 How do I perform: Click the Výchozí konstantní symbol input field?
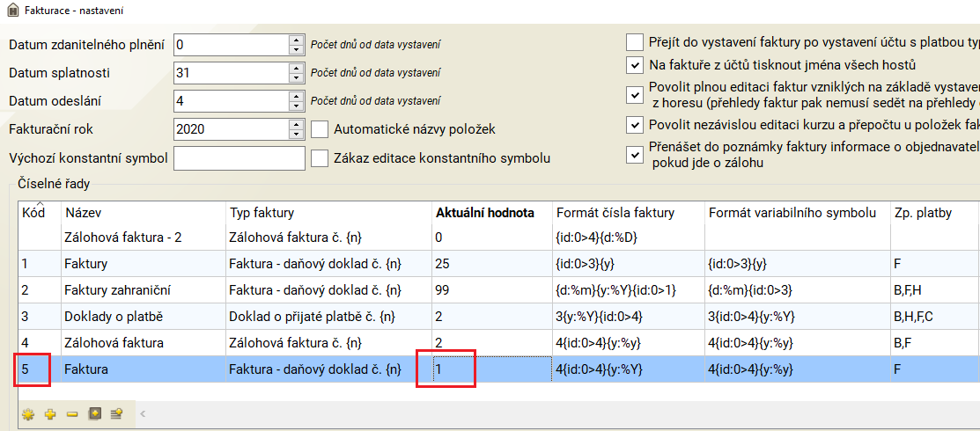click(239, 158)
